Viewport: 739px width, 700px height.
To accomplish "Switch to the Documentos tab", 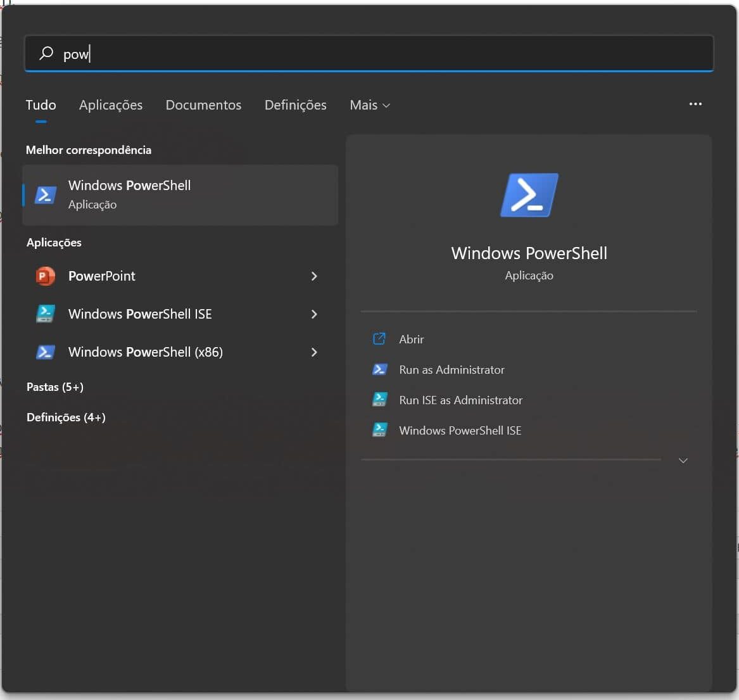I will (203, 105).
